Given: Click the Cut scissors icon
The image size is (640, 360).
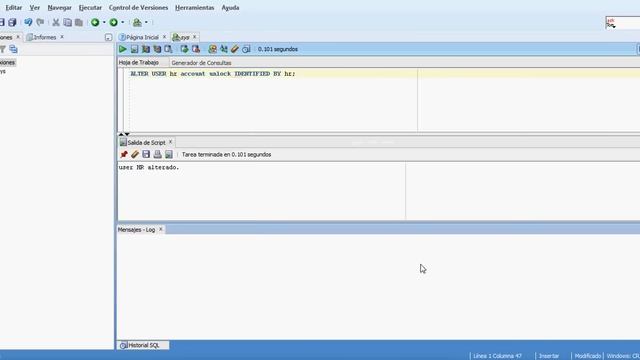Looking at the screenshot, I should tap(56, 22).
